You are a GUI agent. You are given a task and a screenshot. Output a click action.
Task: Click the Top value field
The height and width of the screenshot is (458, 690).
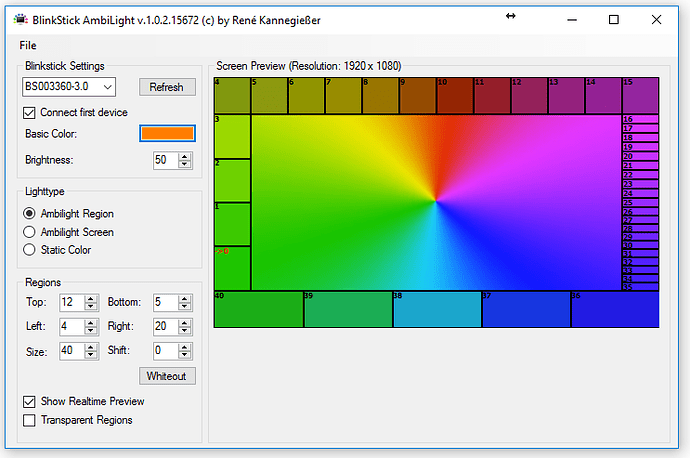click(x=72, y=302)
